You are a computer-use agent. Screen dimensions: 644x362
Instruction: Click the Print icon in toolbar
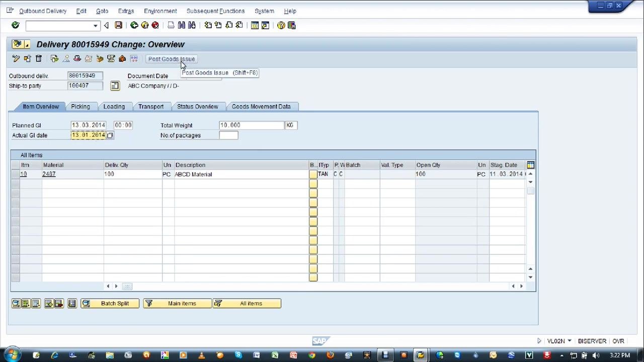(x=171, y=25)
